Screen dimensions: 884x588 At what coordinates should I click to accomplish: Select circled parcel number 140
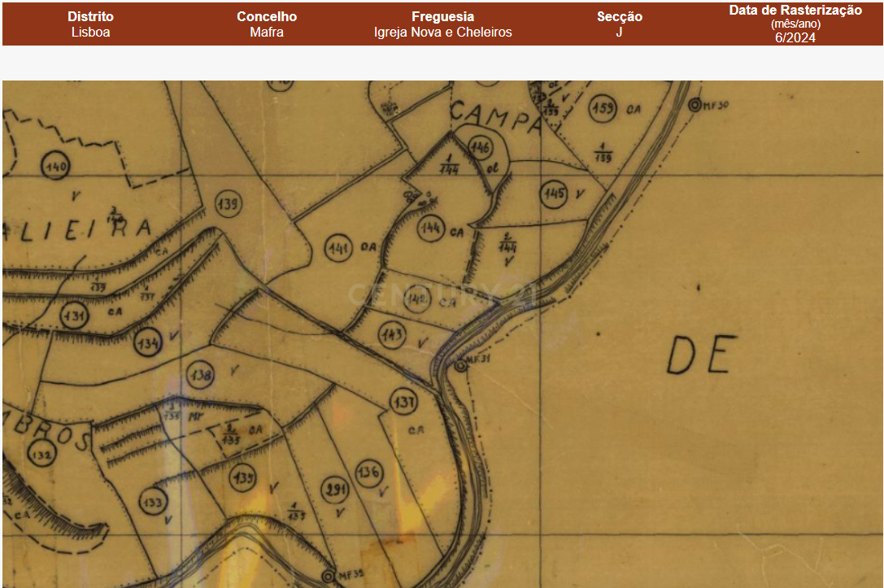[x=56, y=168]
